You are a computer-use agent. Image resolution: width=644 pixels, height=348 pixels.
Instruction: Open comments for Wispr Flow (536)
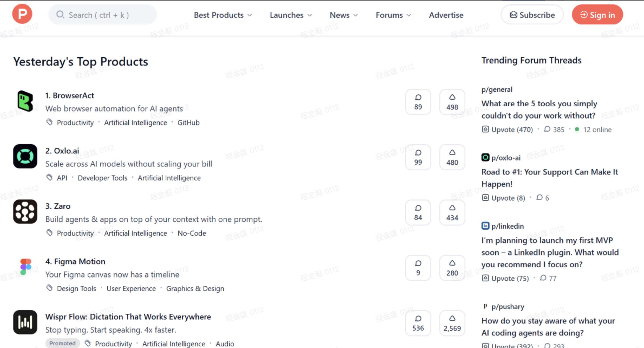coord(418,323)
